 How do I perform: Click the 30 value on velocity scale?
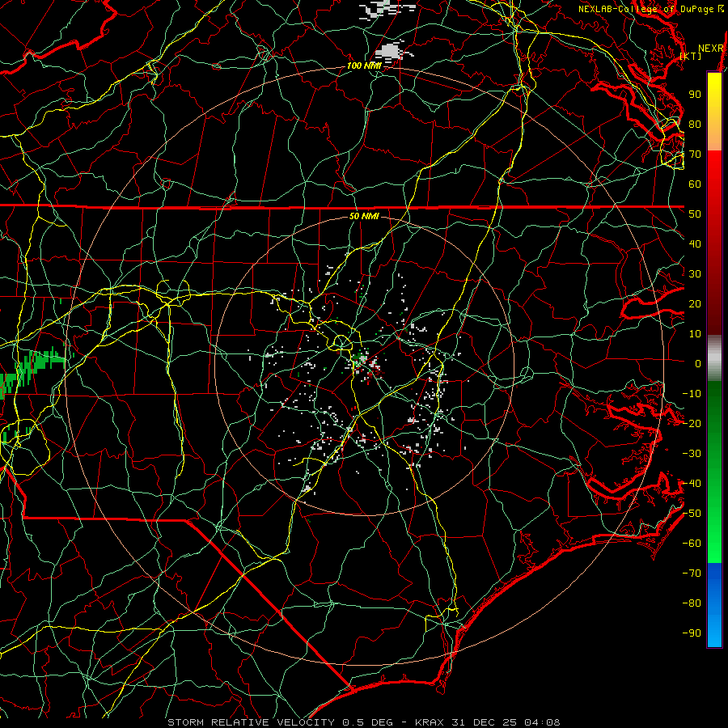pos(695,274)
